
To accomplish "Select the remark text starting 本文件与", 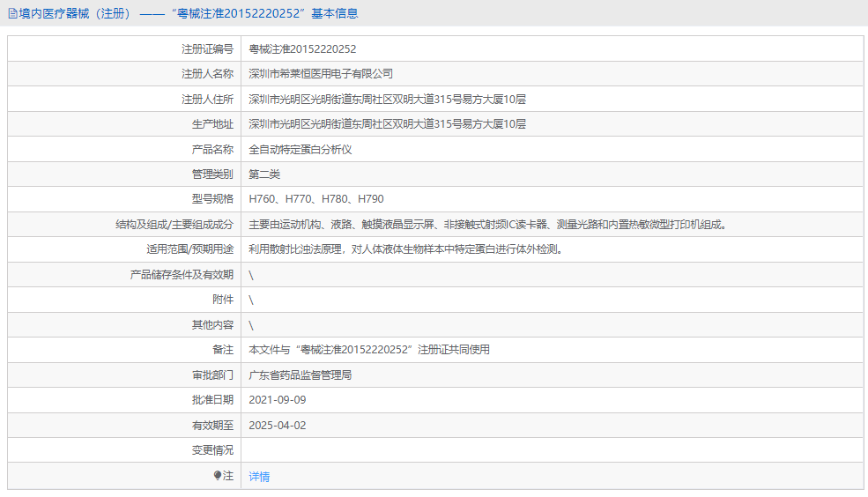I will coord(369,349).
